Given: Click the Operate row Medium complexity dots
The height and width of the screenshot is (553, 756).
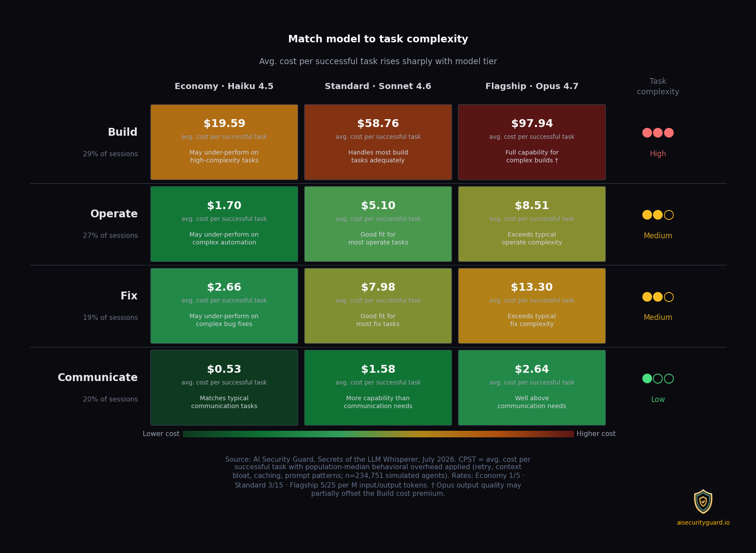Looking at the screenshot, I should 658,215.
